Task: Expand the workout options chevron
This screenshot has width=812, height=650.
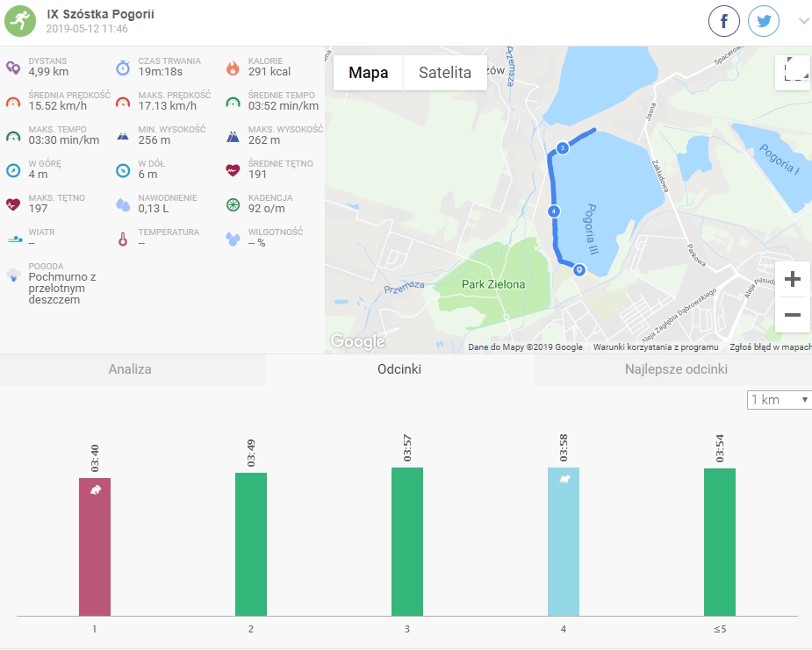Action: tap(803, 21)
